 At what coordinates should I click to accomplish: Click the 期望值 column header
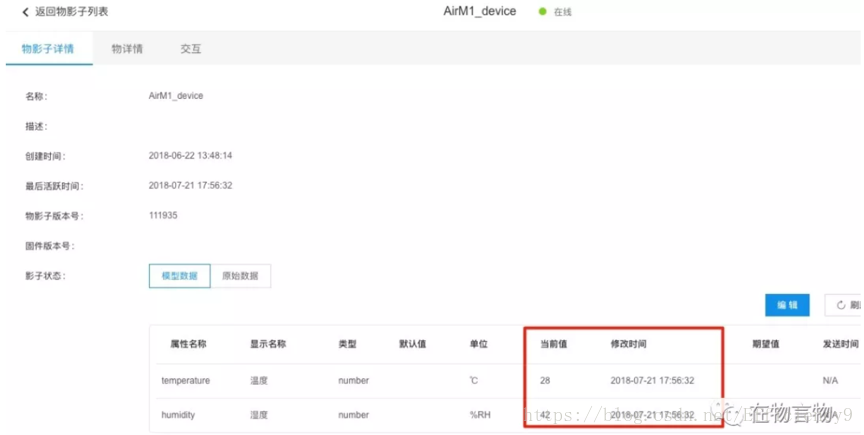click(x=766, y=344)
